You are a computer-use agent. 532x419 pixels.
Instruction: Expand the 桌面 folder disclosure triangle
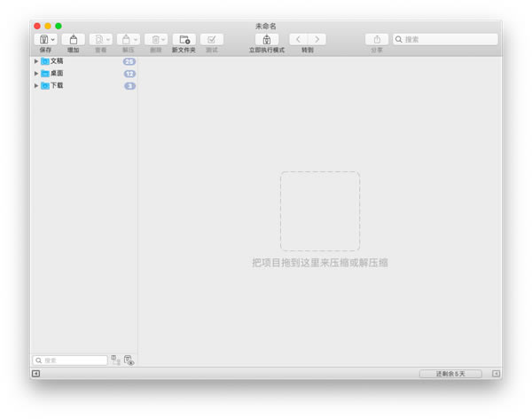pyautogui.click(x=36, y=74)
